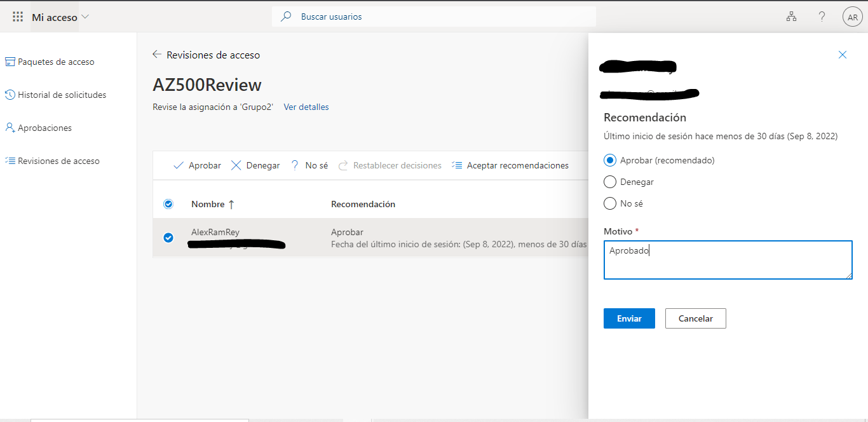The image size is (868, 422).
Task: Click Ver detalles next to Grupo2
Action: 306,107
